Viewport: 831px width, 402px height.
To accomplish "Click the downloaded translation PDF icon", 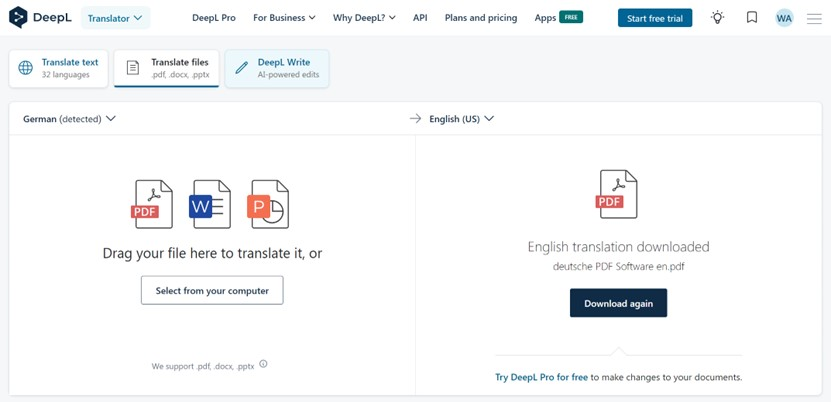I will [x=617, y=194].
